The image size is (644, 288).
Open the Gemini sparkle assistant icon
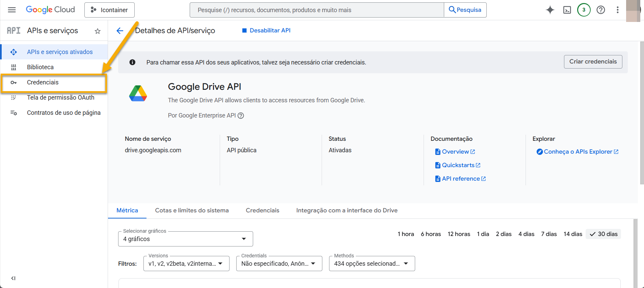[550, 10]
